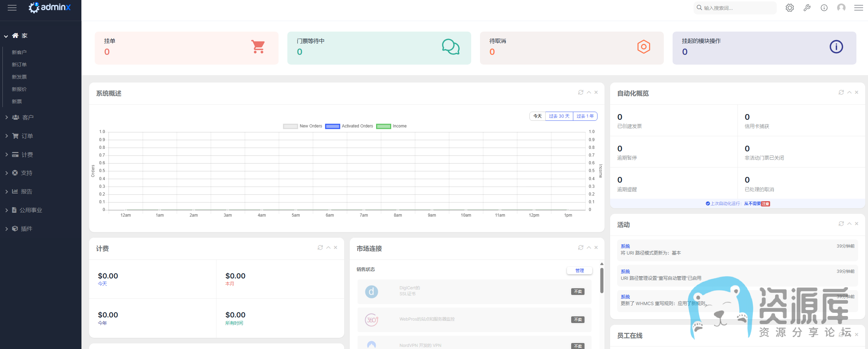Open the wrench tools icon

807,8
